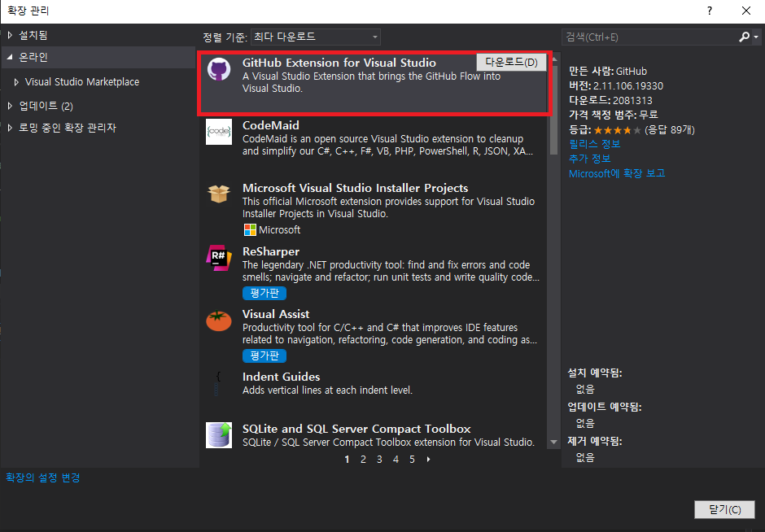Viewport: 765px width, 532px height.
Task: Select the 설치됨 category
Action: coord(33,35)
